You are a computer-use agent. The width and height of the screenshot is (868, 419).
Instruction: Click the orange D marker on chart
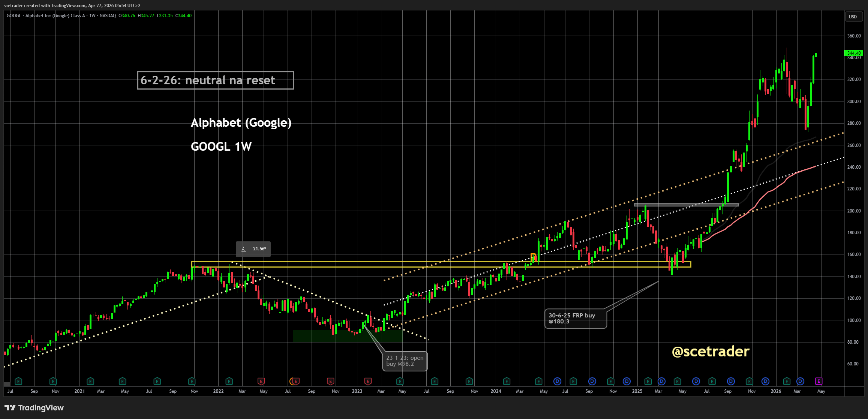533,257
